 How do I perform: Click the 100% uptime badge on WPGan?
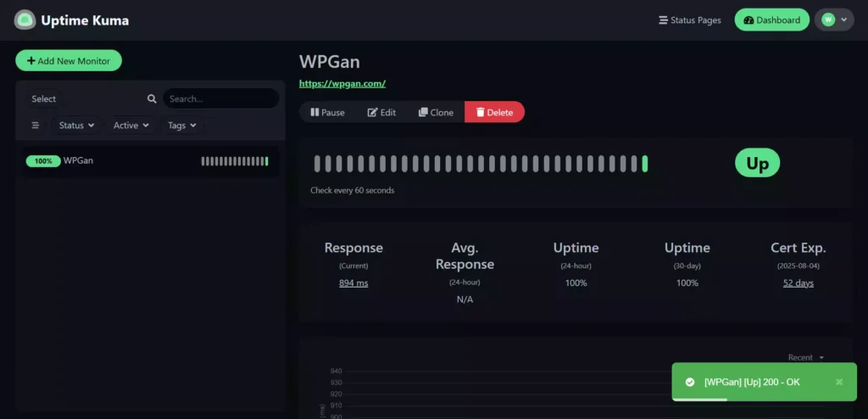click(43, 161)
